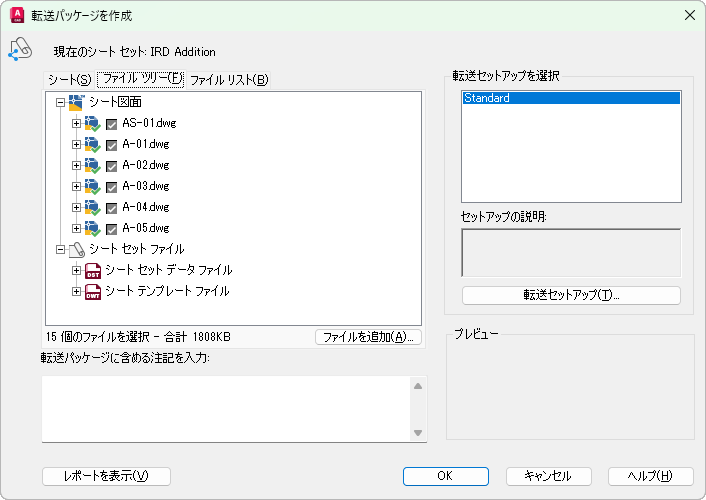Expand the シート テンプレート ファイル node

coord(77,291)
